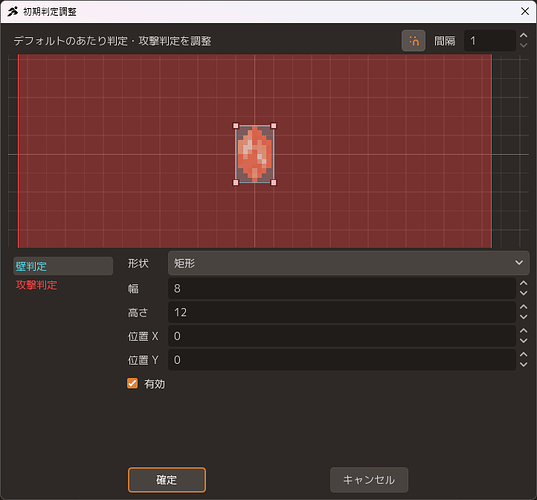Increase 幅 using its up arrow

point(523,283)
